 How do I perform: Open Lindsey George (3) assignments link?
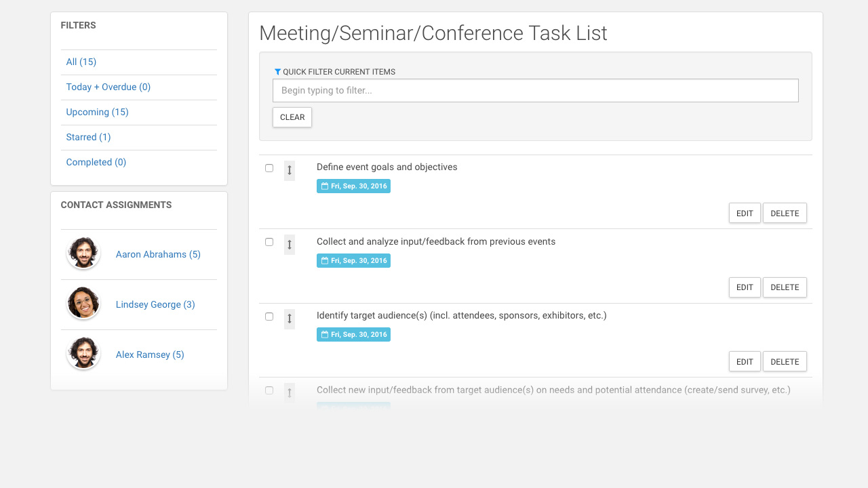click(155, 305)
